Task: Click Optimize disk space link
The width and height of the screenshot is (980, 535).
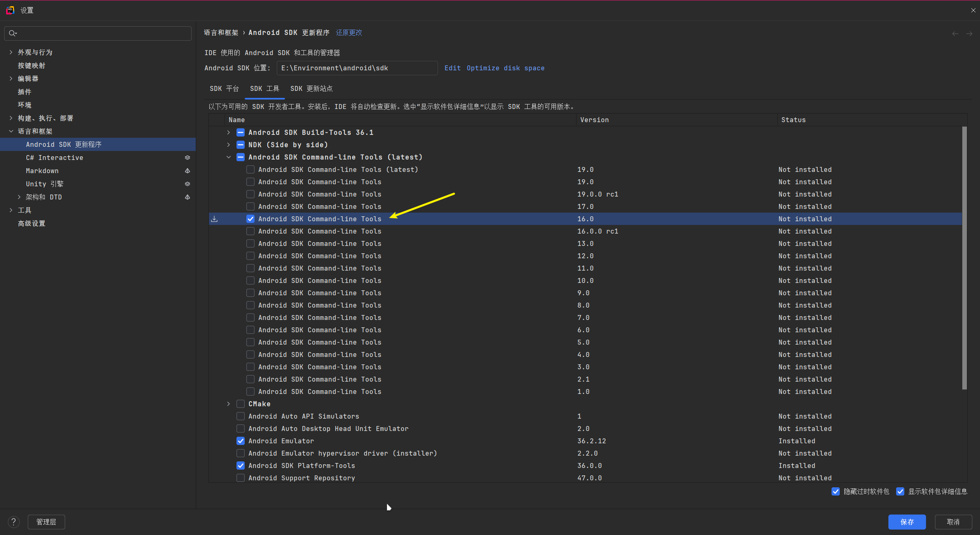Action: 505,68
